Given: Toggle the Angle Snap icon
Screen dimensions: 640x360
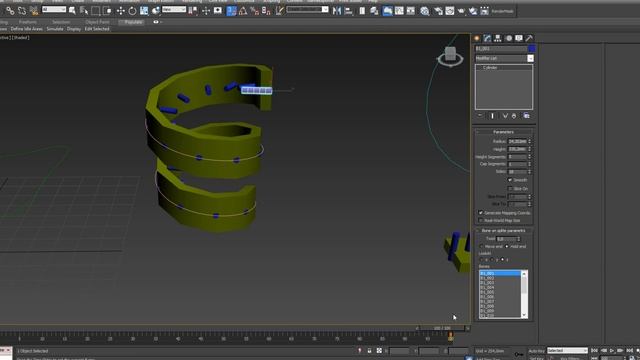Looking at the screenshot, I should tap(243, 11).
